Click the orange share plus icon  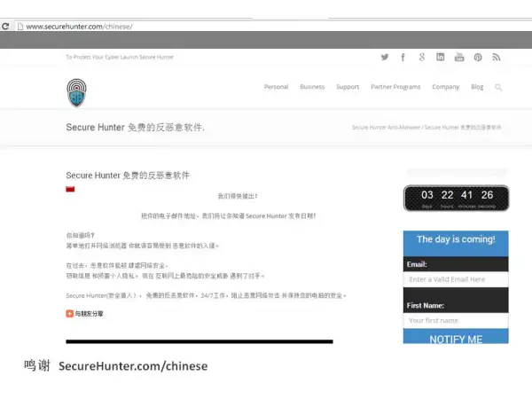coord(69,314)
